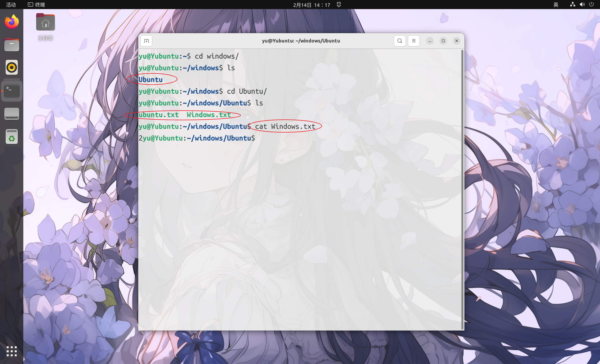Viewport: 600px width, 364px height.
Task: Minimize the terminal window
Action: [430, 41]
